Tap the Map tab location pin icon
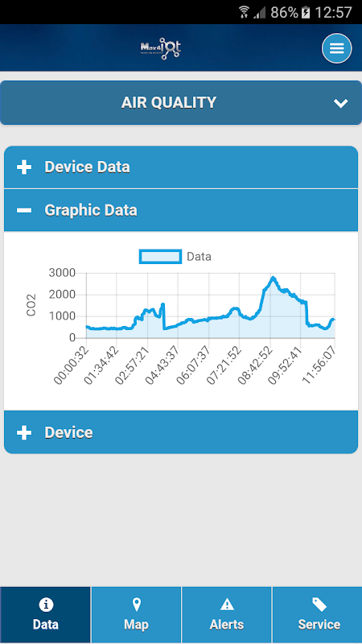Screen dimensions: 362x644 point(136,605)
